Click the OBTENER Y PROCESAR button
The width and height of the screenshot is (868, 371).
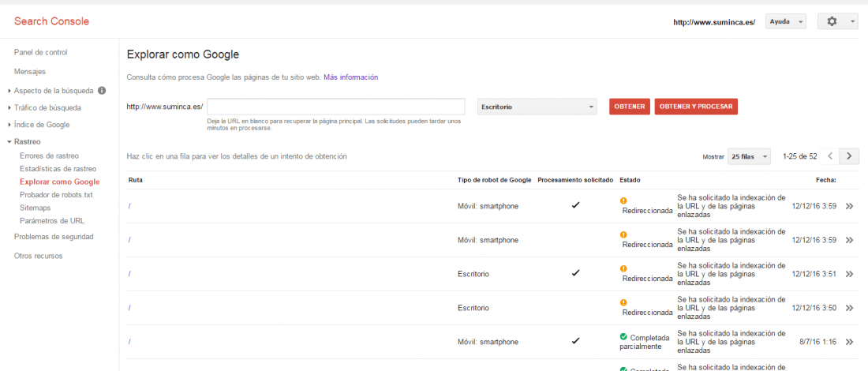696,107
